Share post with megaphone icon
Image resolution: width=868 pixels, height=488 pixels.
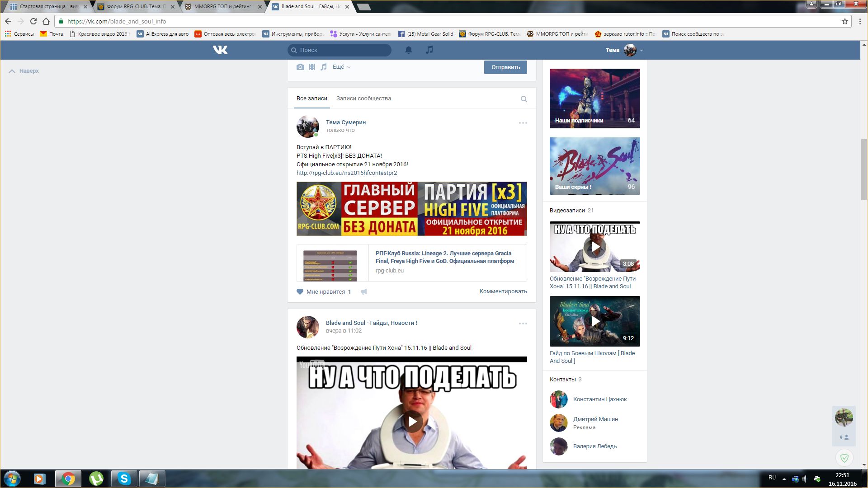click(x=364, y=291)
